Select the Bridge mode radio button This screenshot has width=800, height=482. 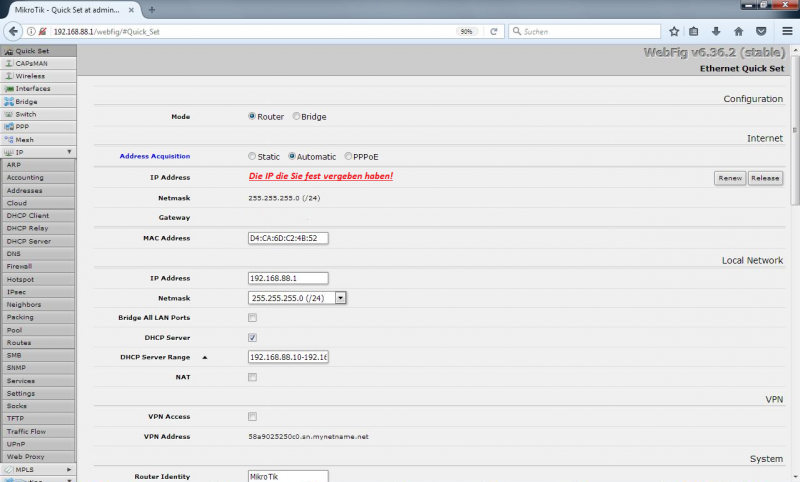pos(297,116)
